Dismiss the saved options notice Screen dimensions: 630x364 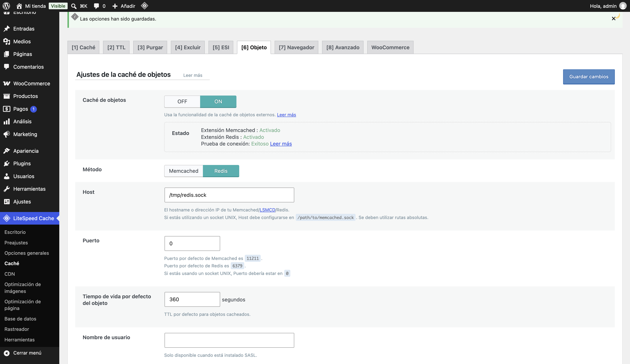click(614, 19)
